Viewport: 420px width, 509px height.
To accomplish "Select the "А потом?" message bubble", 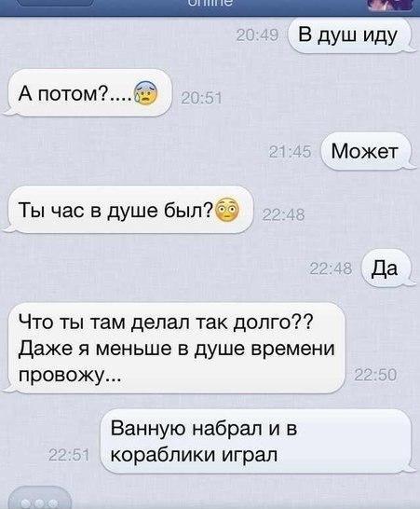I will pyautogui.click(x=87, y=93).
